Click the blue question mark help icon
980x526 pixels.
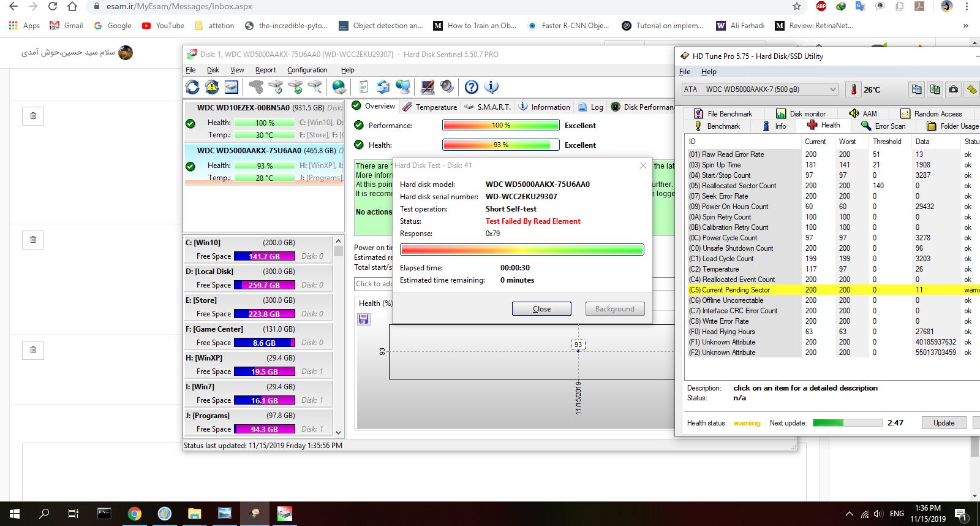click(x=471, y=87)
